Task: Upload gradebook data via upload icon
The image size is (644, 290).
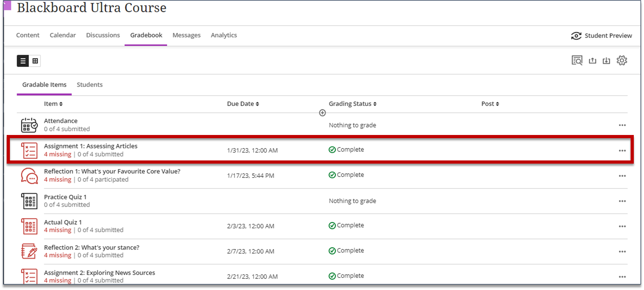Action: pyautogui.click(x=592, y=60)
